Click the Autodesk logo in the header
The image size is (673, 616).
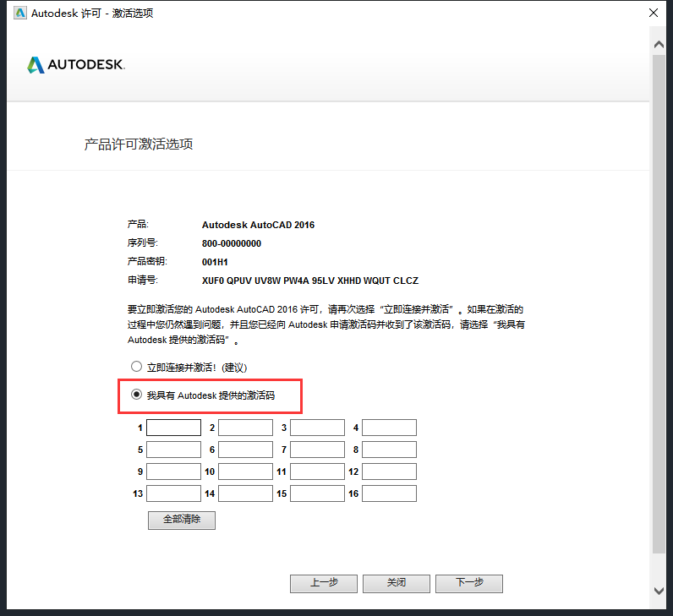[x=76, y=64]
